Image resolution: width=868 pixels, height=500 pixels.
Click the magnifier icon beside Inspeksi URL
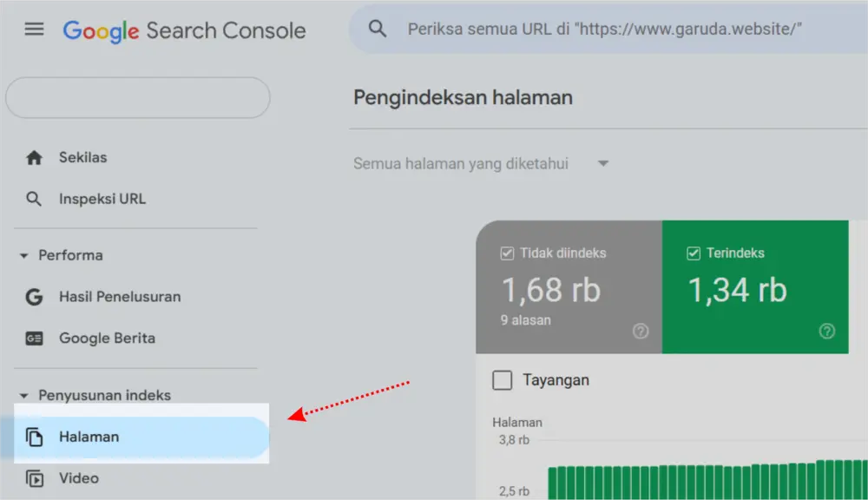(x=34, y=199)
